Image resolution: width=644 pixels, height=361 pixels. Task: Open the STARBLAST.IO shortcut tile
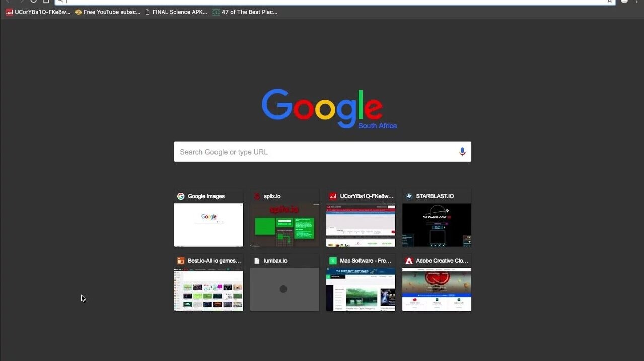tap(437, 218)
